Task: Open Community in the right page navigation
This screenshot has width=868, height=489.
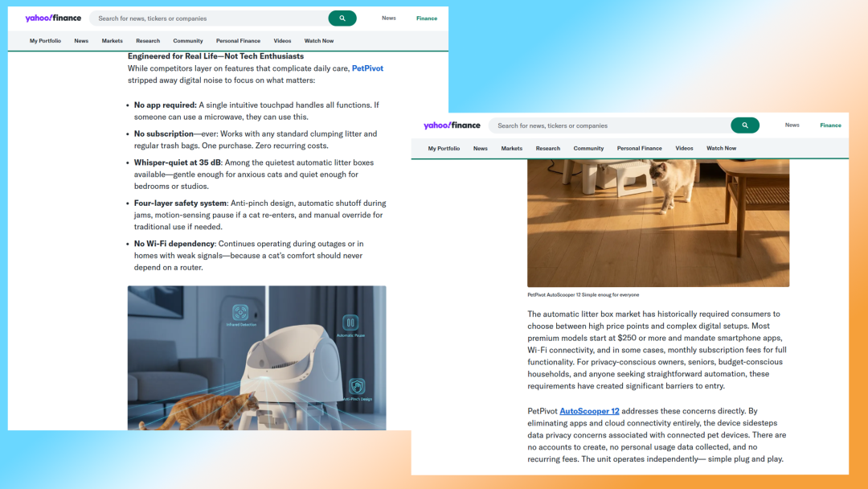Action: [x=588, y=149]
